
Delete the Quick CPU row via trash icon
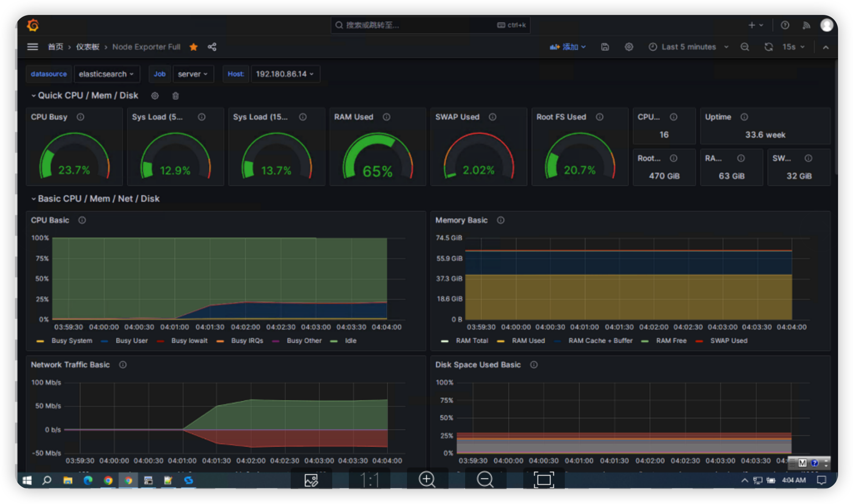[176, 96]
